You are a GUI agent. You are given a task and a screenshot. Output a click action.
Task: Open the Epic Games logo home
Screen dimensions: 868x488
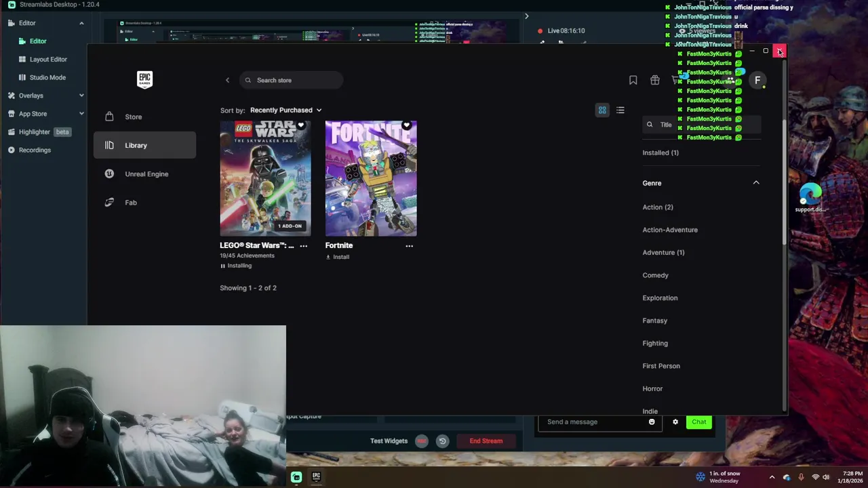144,79
